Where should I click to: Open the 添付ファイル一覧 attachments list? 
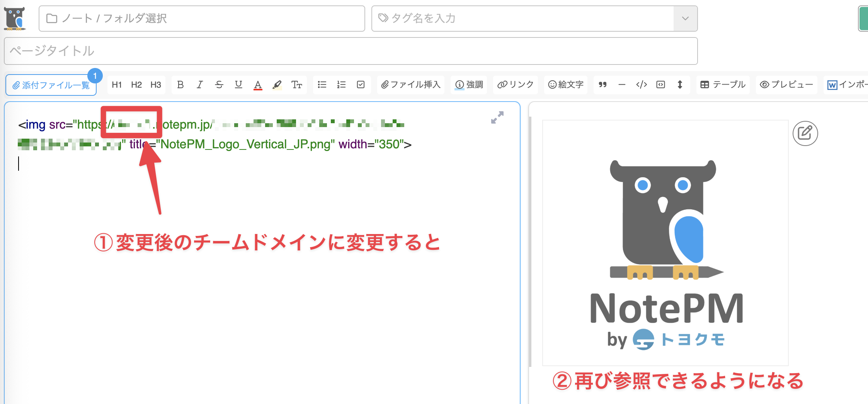tap(51, 85)
